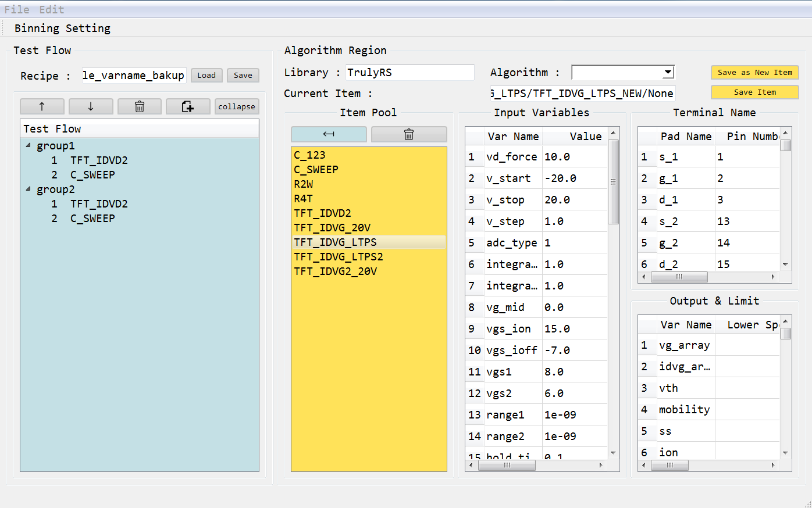Click the vg_mid value 0.0
This screenshot has height=508, width=812.
click(x=575, y=307)
